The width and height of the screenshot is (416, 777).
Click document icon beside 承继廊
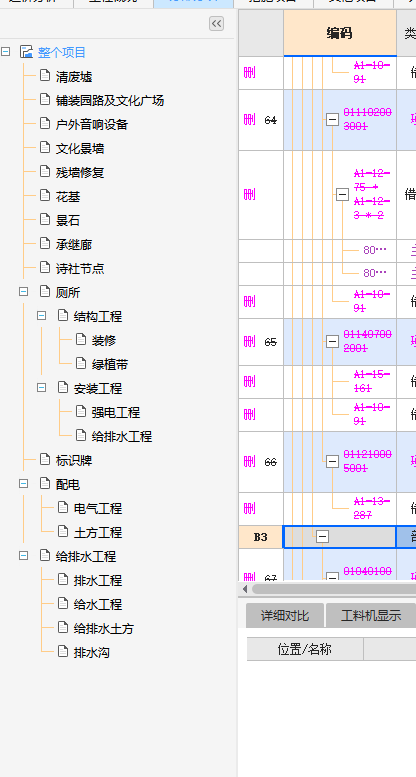(45, 243)
